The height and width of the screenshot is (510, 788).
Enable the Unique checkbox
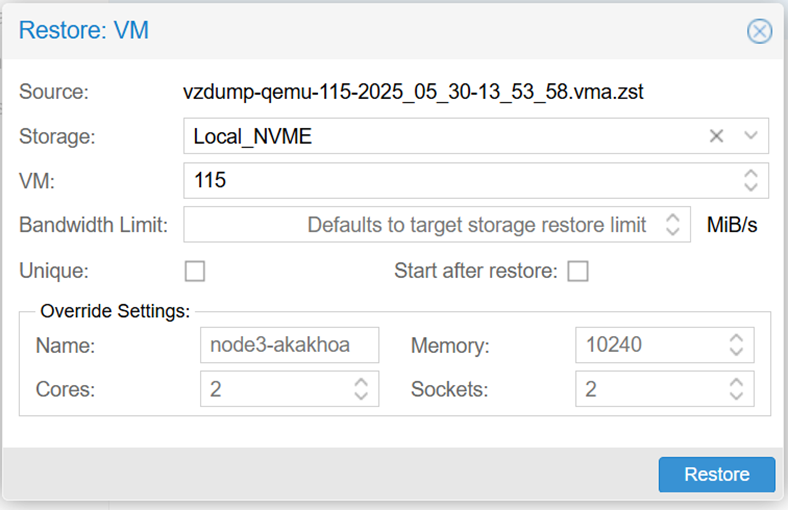click(195, 271)
